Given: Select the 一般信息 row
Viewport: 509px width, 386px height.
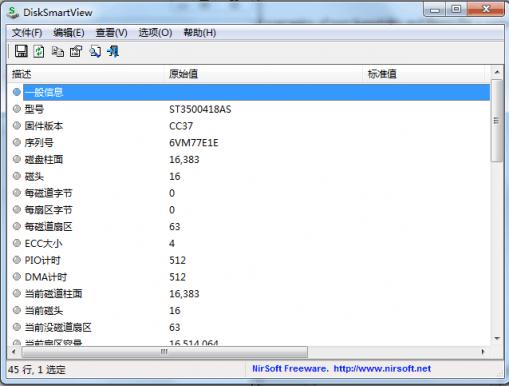Looking at the screenshot, I should click(249, 92).
